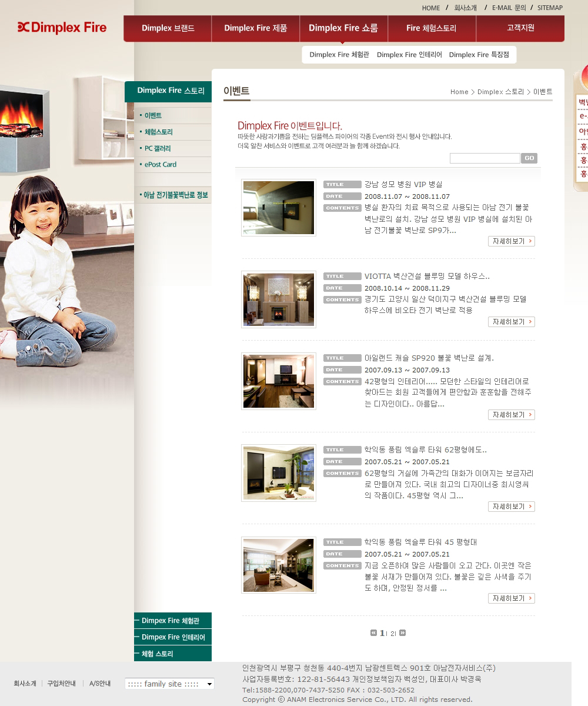588x706 pixels.
Task: Open 자세히보기 for 강남 성모 병원 event
Action: pyautogui.click(x=511, y=241)
